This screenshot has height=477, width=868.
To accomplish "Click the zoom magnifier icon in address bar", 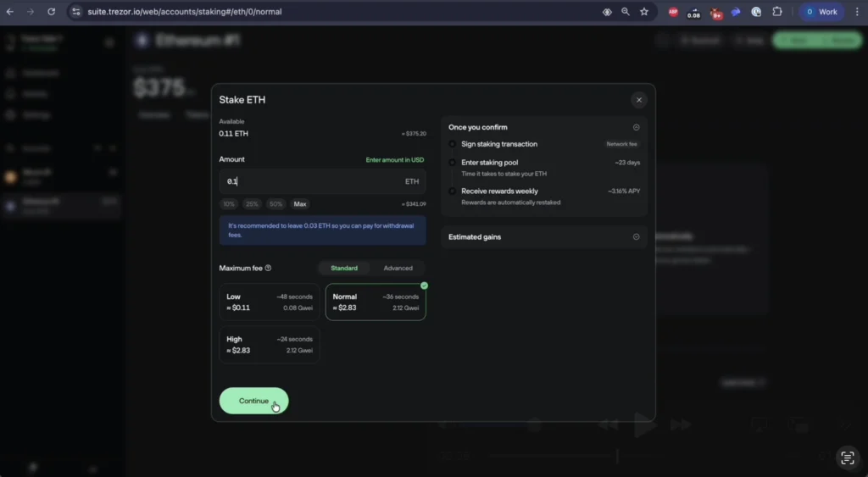I will [626, 12].
